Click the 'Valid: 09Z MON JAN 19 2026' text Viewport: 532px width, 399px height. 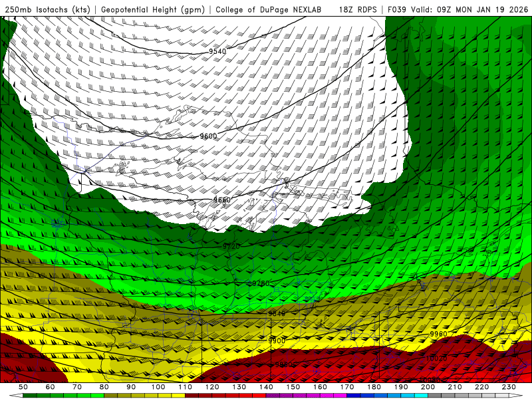(x=469, y=9)
